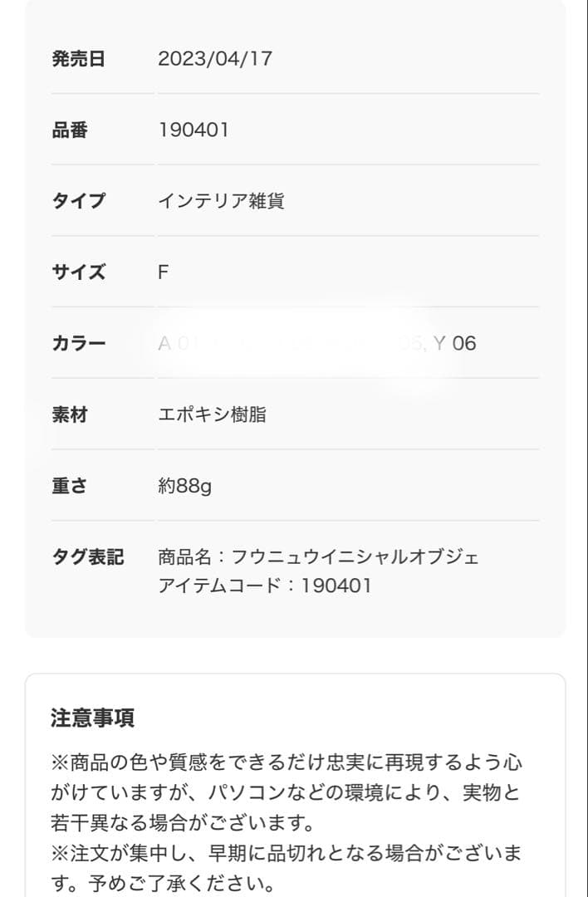Viewport: 588px width, 897px height.
Task: Click the 素材 label
Action: pos(70,414)
